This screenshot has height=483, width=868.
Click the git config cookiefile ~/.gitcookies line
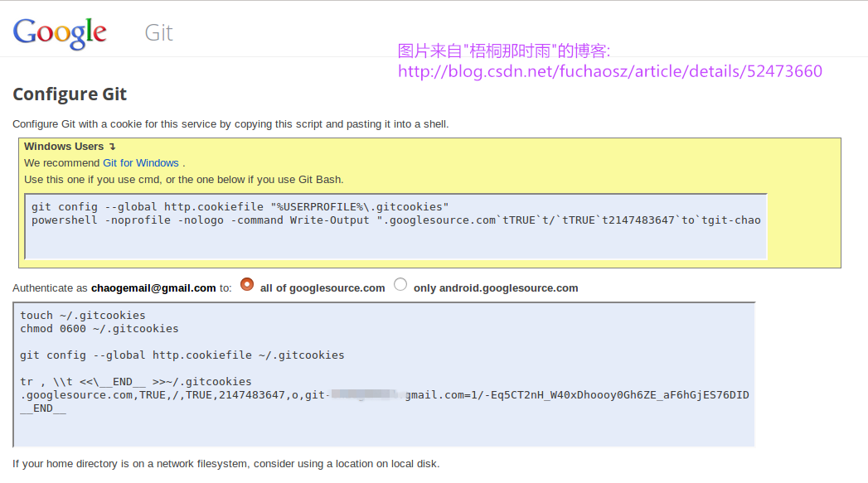click(x=182, y=355)
